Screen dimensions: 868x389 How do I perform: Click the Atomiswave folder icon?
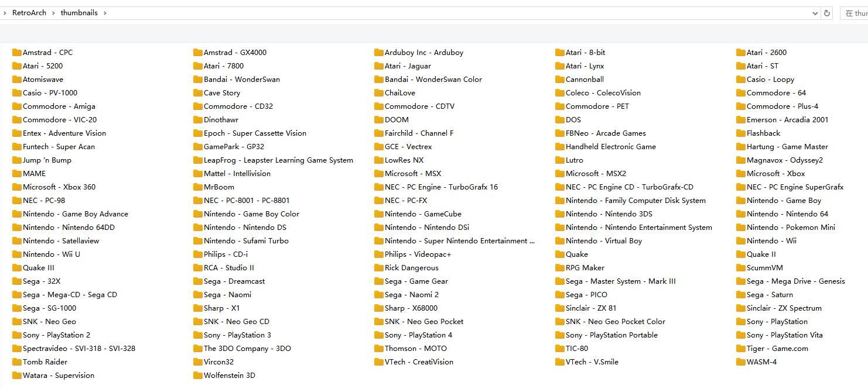pos(16,80)
